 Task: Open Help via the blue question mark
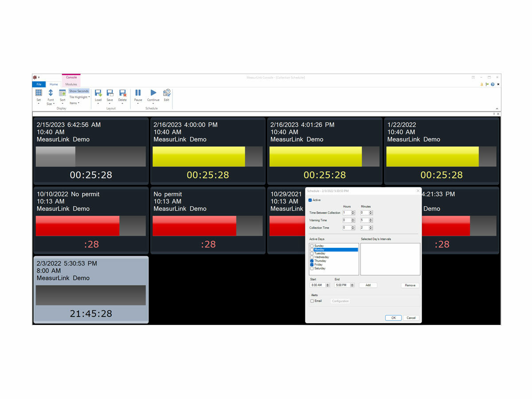(493, 84)
